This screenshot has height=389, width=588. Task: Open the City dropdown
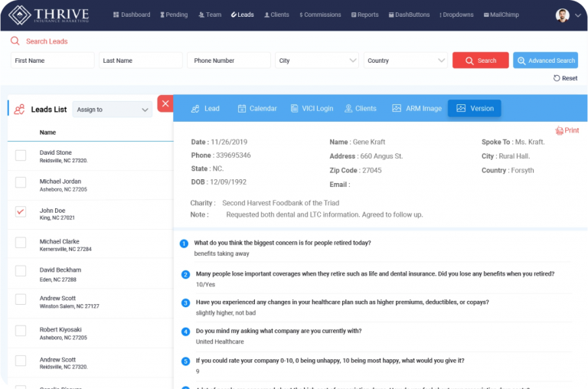[317, 60]
